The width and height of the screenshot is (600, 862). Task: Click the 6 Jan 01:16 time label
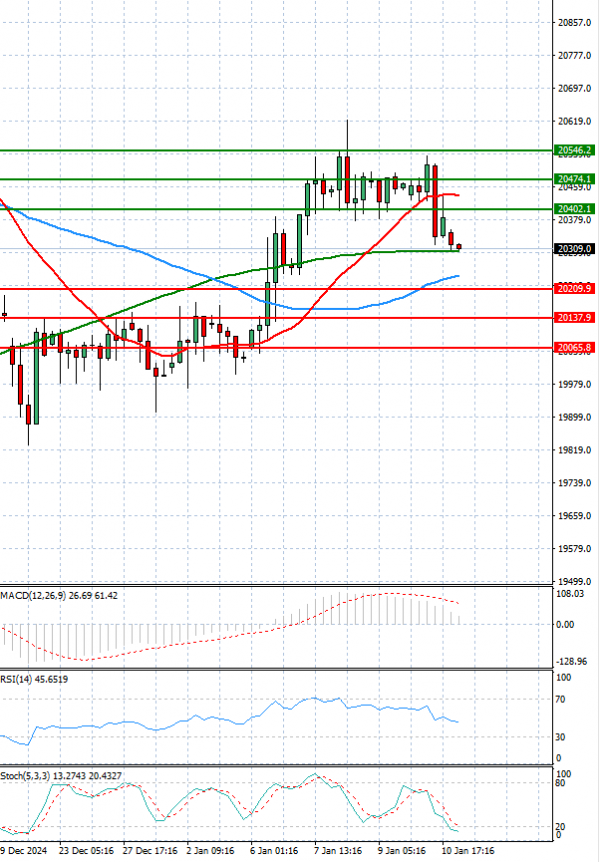pyautogui.click(x=274, y=850)
